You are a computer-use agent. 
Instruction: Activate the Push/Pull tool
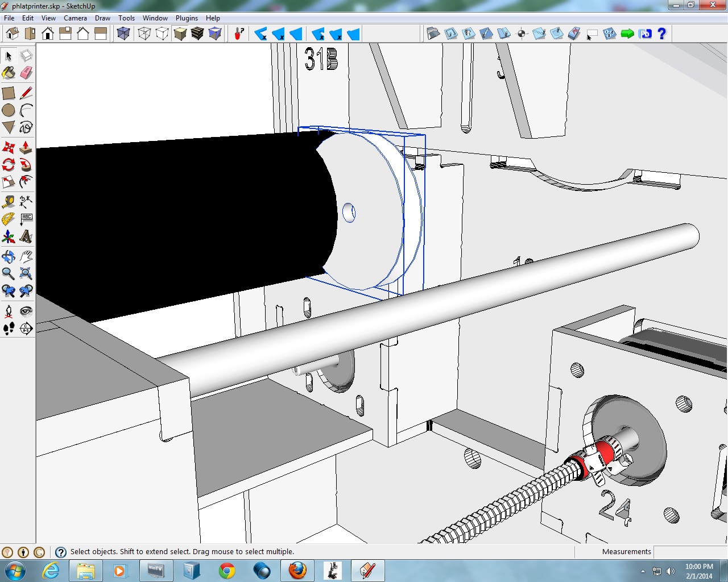pyautogui.click(x=26, y=148)
